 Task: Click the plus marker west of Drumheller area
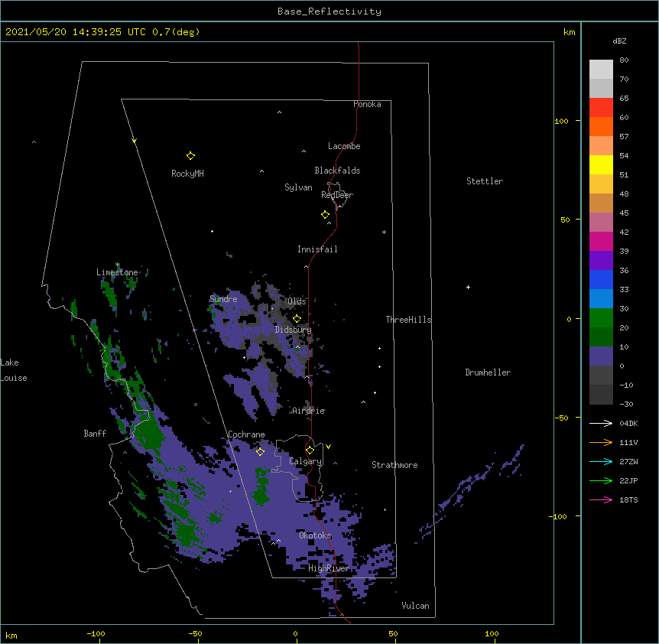(x=468, y=287)
